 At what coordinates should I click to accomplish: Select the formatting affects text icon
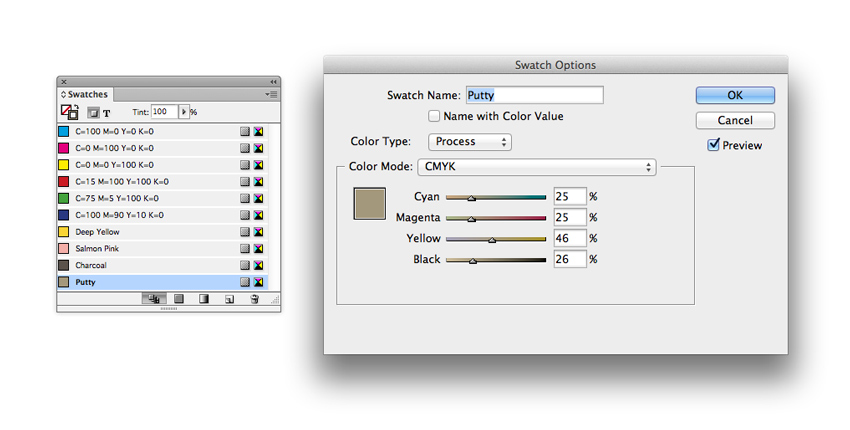107,113
